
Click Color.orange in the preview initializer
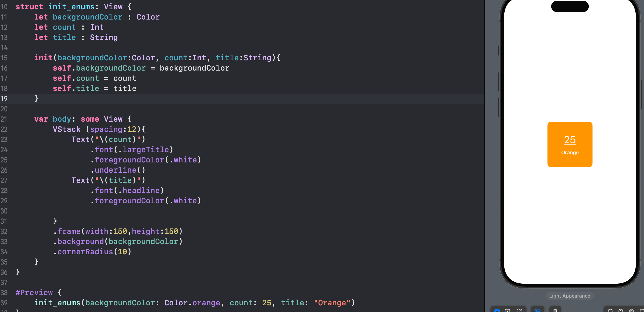[x=192, y=303]
